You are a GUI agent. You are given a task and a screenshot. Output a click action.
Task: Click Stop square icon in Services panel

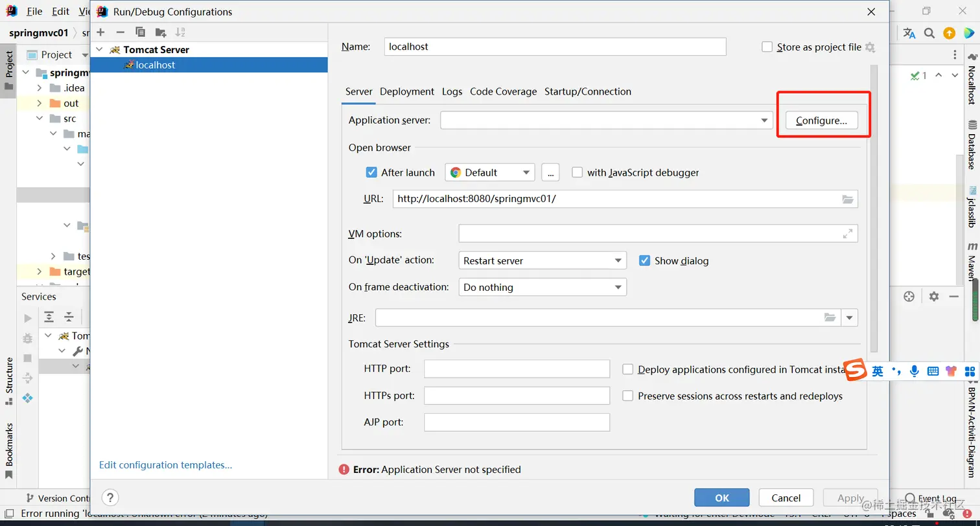pyautogui.click(x=27, y=358)
